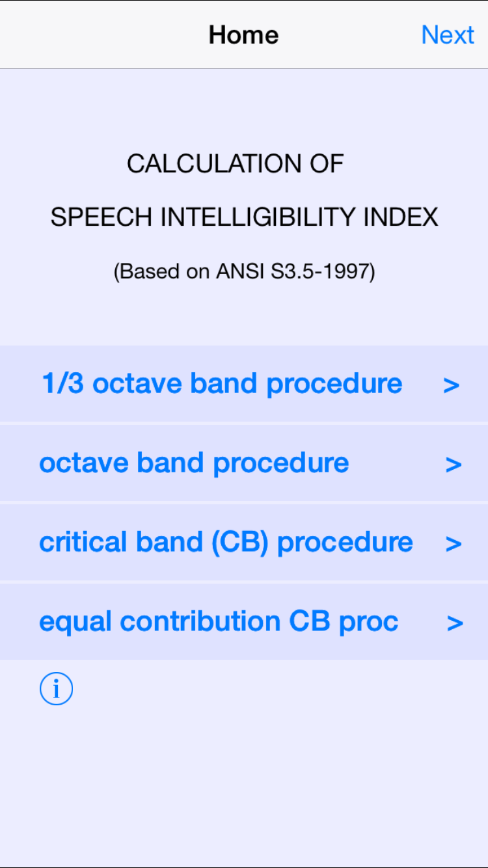488x868 pixels.
Task: Tap the CALCULATION OF heading text
Action: pos(236,164)
